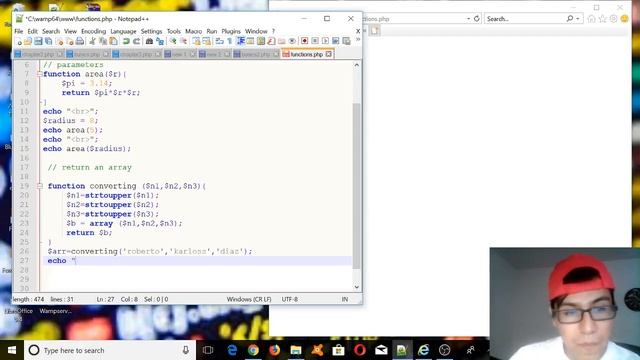Toggle the Monitoring eye icon in toolbar
The width and height of the screenshot is (640, 360).
[292, 41]
